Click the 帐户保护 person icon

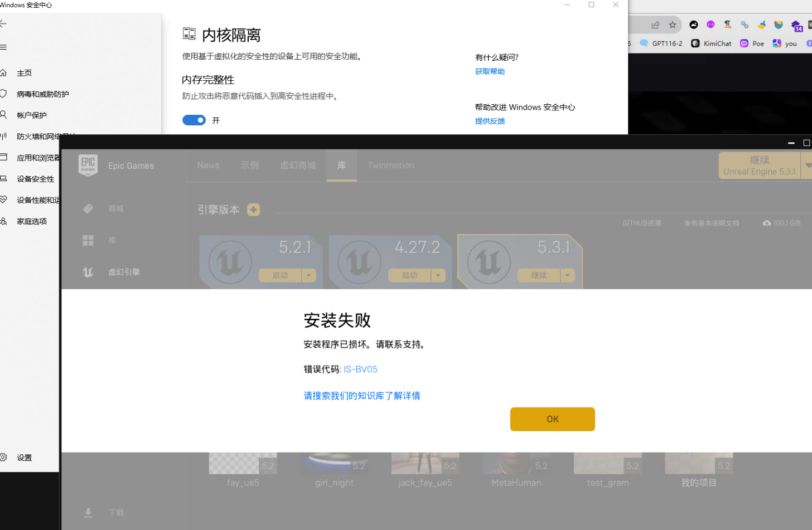(x=3, y=115)
